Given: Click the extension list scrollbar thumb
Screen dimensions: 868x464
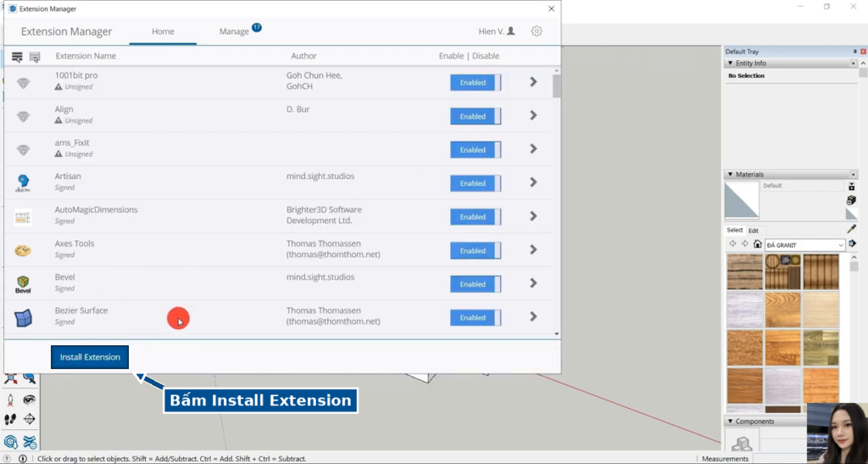Looking at the screenshot, I should click(x=557, y=86).
